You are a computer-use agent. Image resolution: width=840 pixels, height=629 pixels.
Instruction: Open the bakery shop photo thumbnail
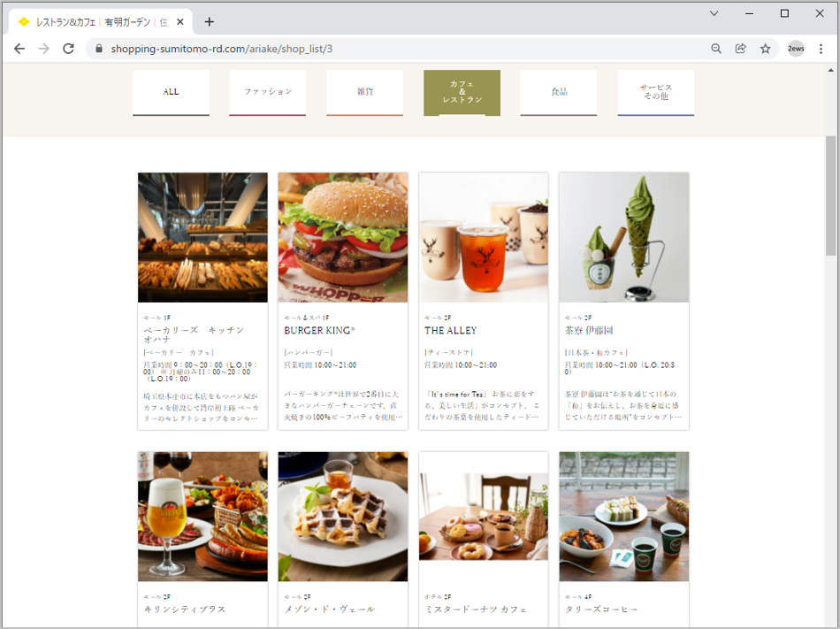(x=202, y=237)
